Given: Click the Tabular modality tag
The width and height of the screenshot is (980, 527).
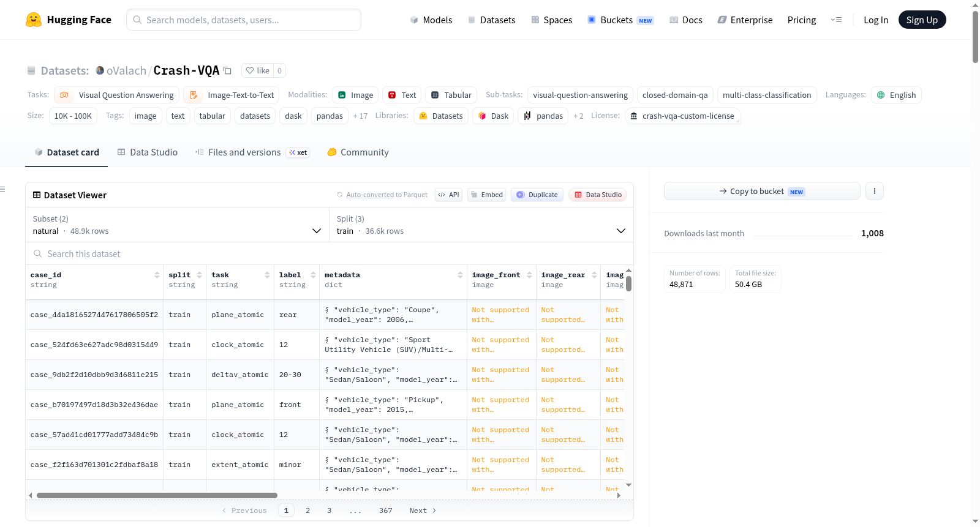Looking at the screenshot, I should (x=451, y=95).
